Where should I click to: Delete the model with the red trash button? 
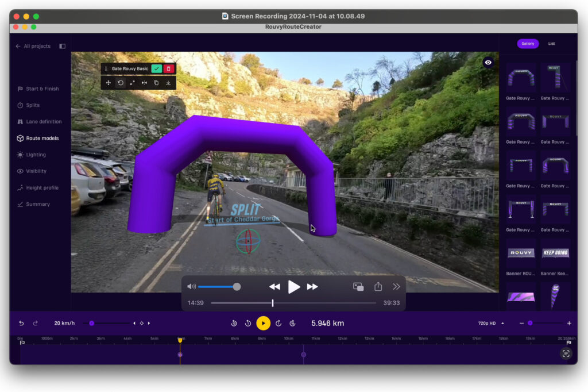[x=169, y=69]
